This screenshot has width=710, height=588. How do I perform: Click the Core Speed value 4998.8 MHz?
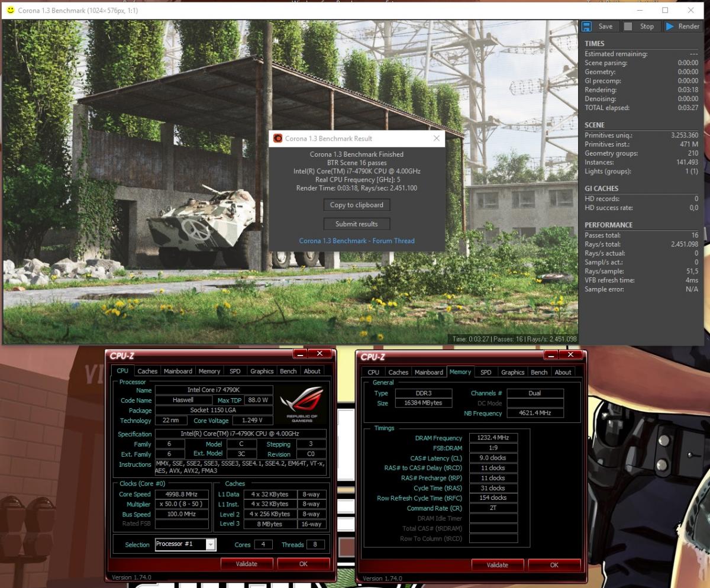click(182, 494)
